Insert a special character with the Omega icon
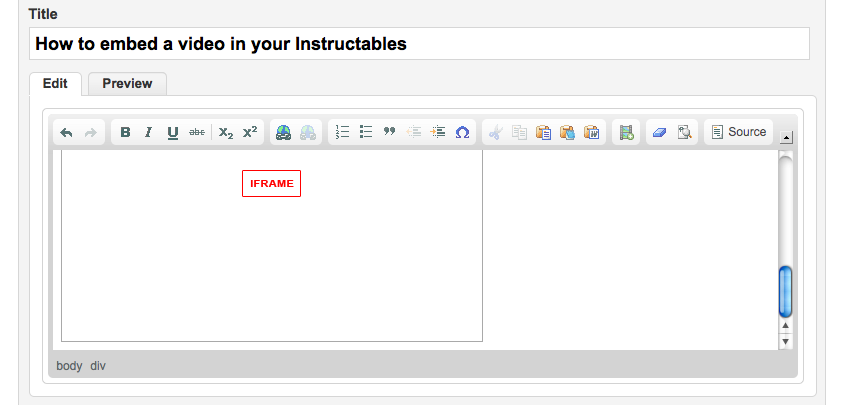This screenshot has width=844, height=405. coord(462,132)
